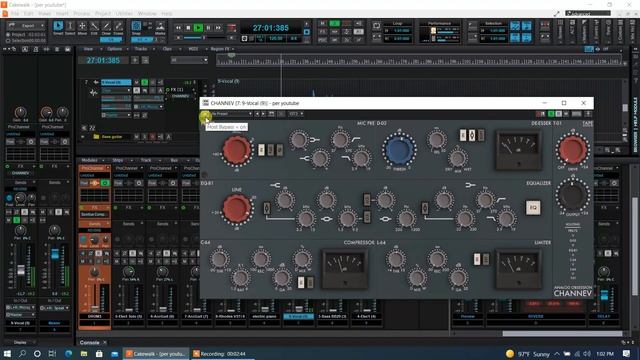Toggle the EQ on/off button
640x360 pixels.
533,207
